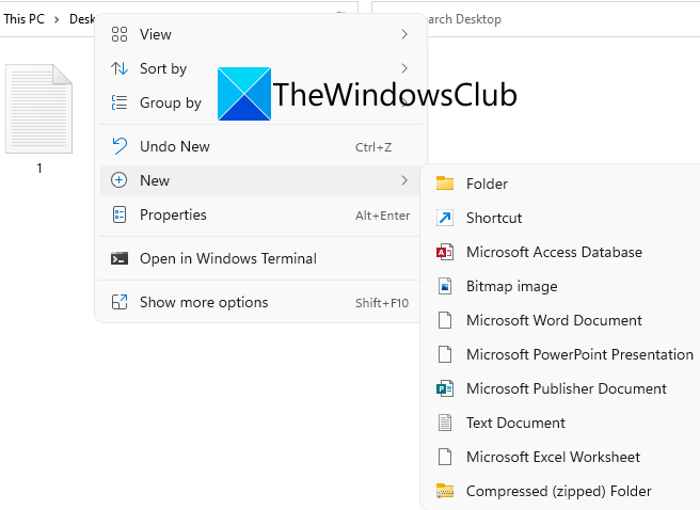Image resolution: width=700 pixels, height=510 pixels.
Task: Expand the View submenu arrow
Action: (404, 34)
